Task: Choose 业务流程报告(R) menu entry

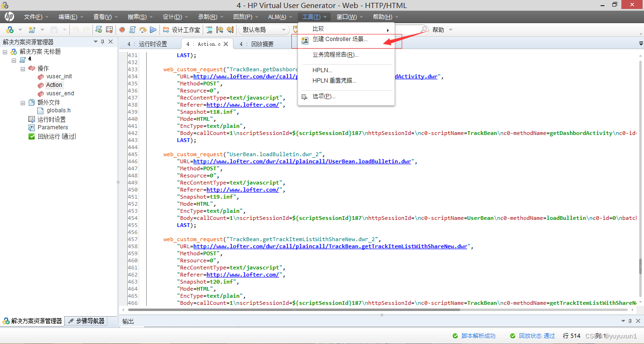Action: [347, 55]
